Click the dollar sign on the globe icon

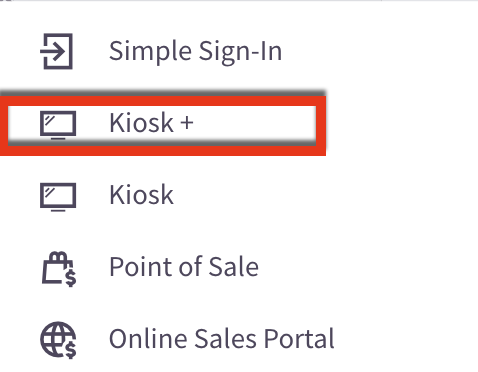click(x=71, y=349)
